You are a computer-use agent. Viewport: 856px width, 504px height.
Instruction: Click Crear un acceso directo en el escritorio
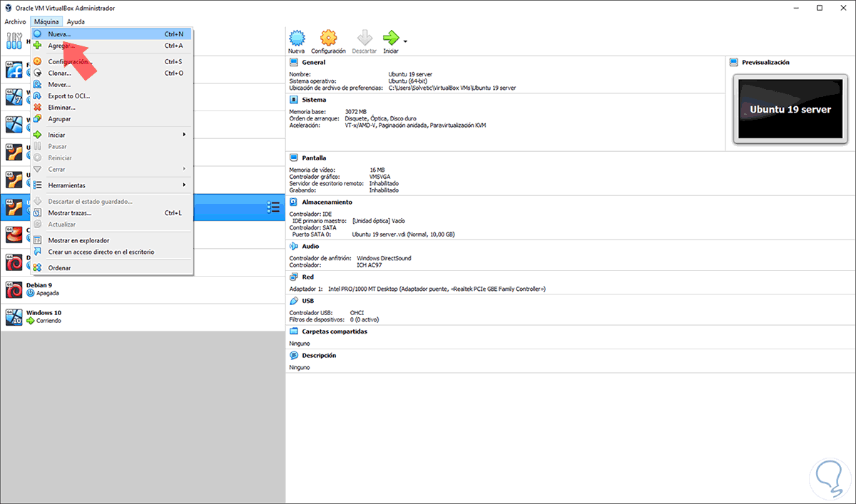[x=112, y=252]
